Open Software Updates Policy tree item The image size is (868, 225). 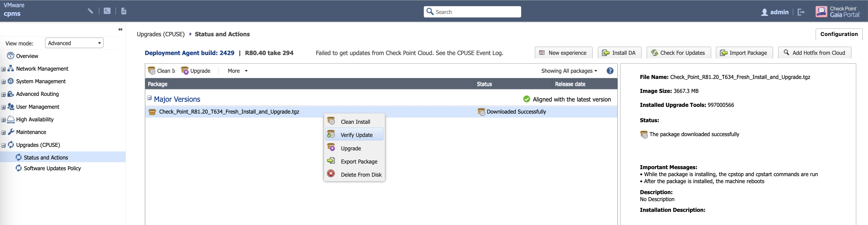tap(52, 168)
